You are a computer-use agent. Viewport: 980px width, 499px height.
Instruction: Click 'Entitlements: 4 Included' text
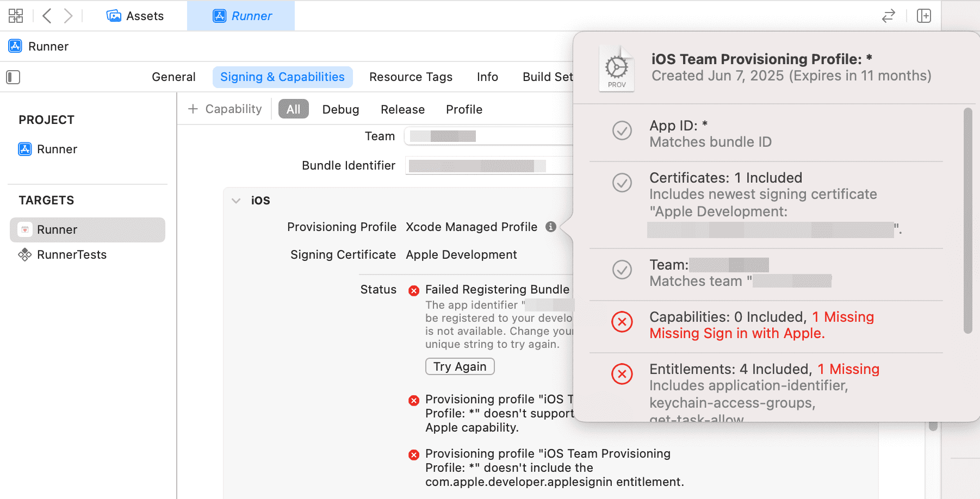point(730,369)
